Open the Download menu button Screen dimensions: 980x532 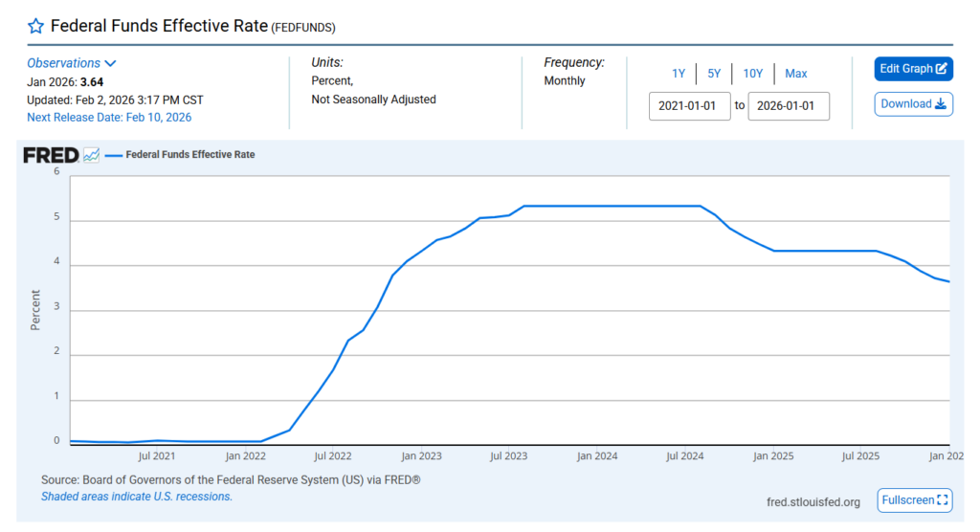(x=913, y=104)
